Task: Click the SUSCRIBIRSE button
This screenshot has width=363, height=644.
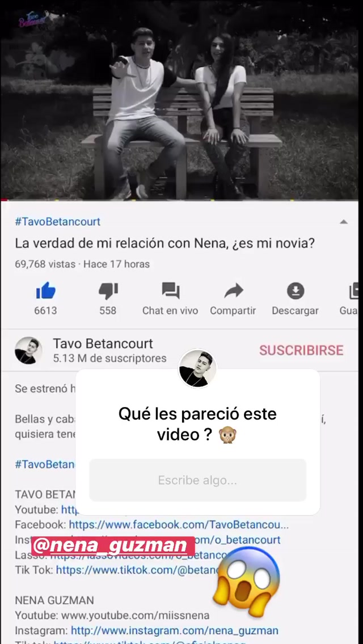Action: pos(301,350)
